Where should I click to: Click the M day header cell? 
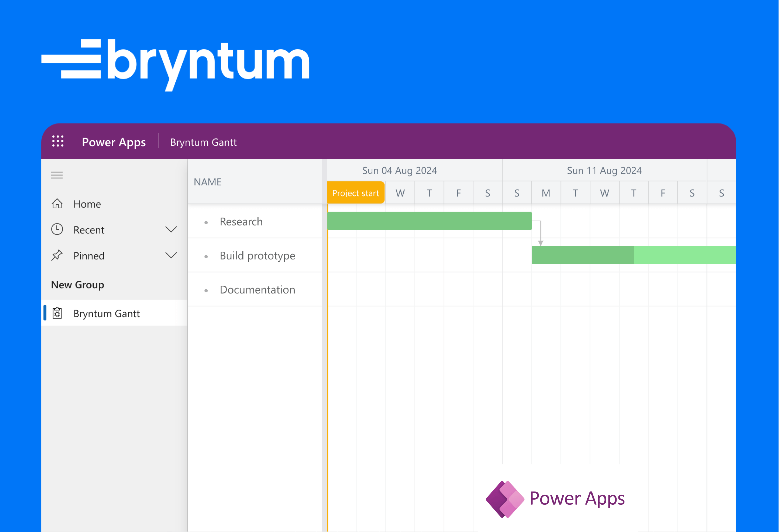tap(546, 193)
